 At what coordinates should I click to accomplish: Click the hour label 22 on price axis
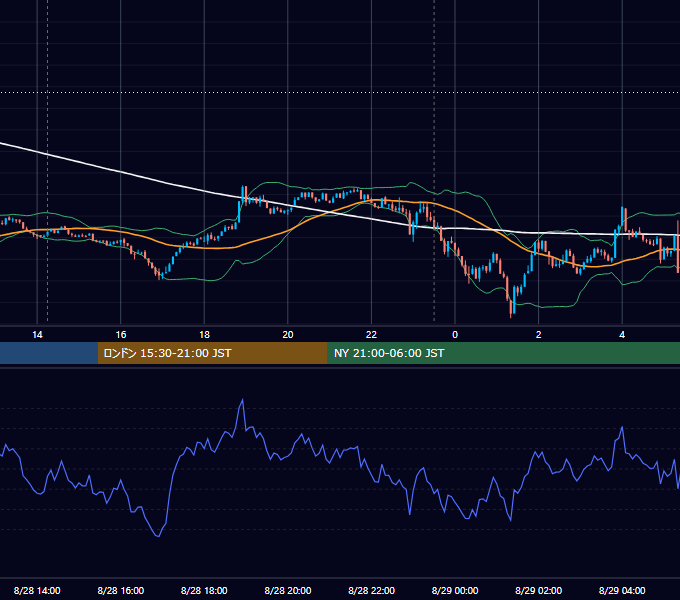(x=371, y=335)
